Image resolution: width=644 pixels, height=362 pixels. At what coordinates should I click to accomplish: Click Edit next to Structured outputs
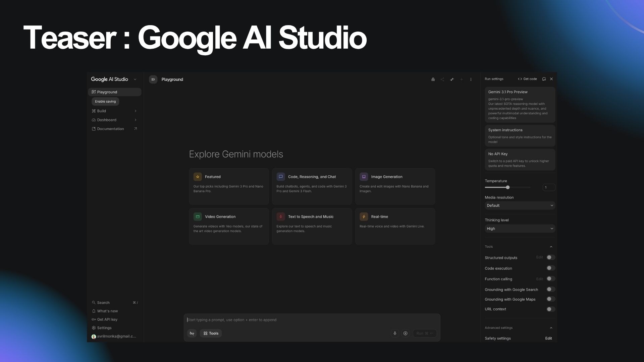click(539, 257)
